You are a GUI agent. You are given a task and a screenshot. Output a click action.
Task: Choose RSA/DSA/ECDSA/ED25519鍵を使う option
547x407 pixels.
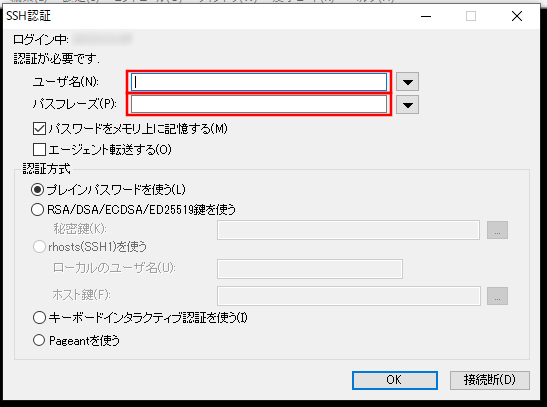pyautogui.click(x=38, y=210)
